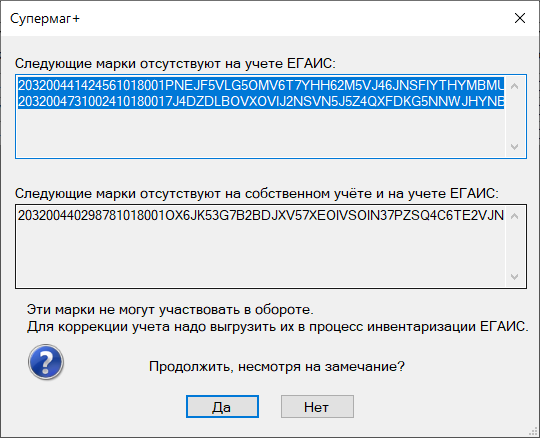The height and width of the screenshot is (438, 540).
Task: Click the Супермаг+ title bar text
Action: 45,19
